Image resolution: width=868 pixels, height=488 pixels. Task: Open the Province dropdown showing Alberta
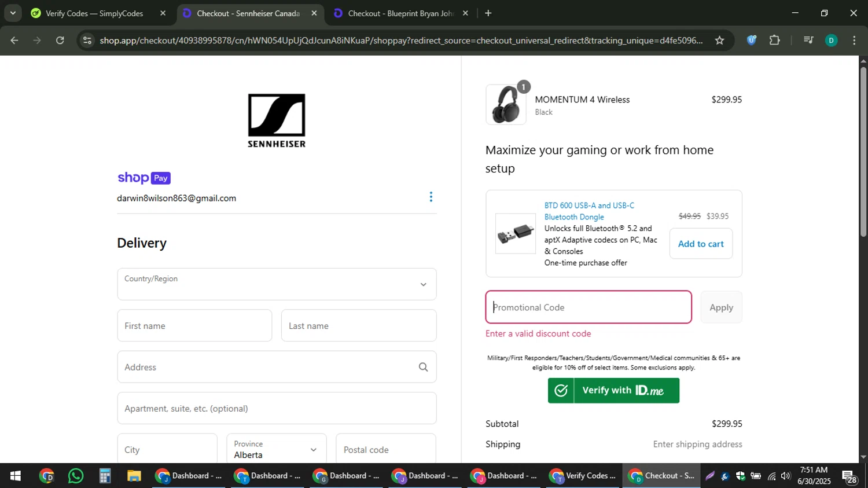tap(277, 449)
